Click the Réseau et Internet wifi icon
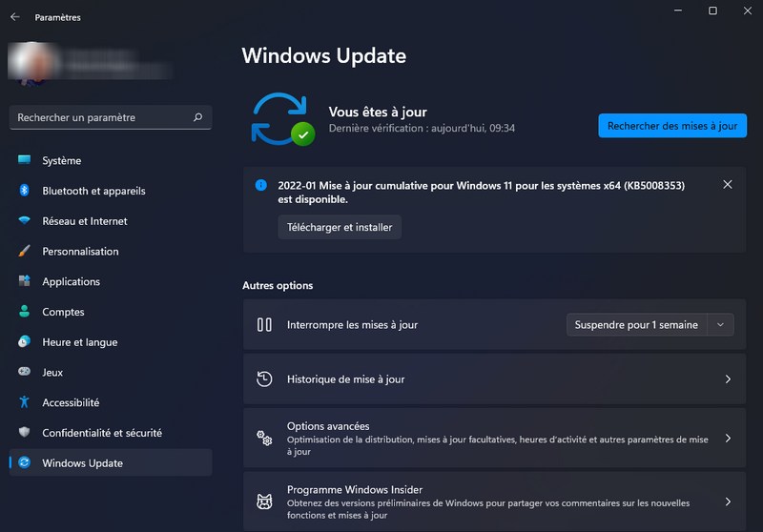The height and width of the screenshot is (532, 763). (x=25, y=220)
